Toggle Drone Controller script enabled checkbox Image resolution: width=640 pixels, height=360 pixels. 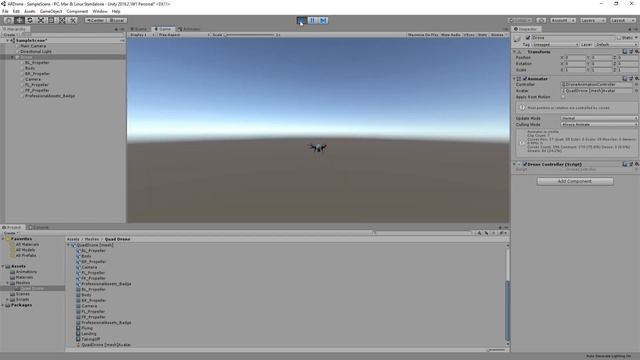525,164
